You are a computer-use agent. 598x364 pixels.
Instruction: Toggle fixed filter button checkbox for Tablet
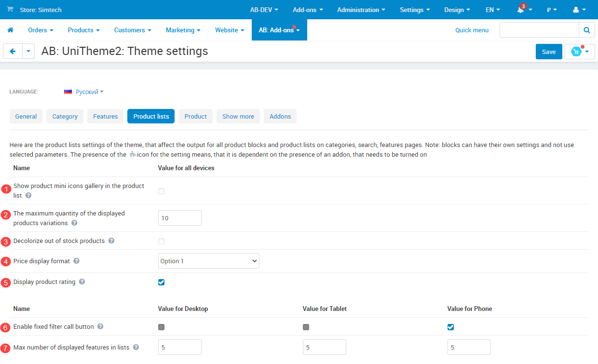pos(306,327)
